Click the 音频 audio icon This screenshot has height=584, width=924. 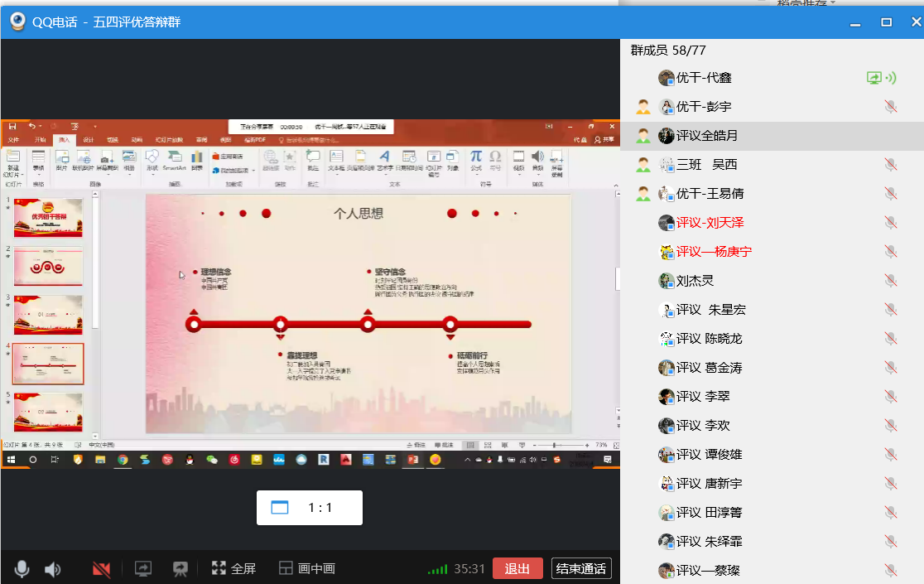[537, 161]
